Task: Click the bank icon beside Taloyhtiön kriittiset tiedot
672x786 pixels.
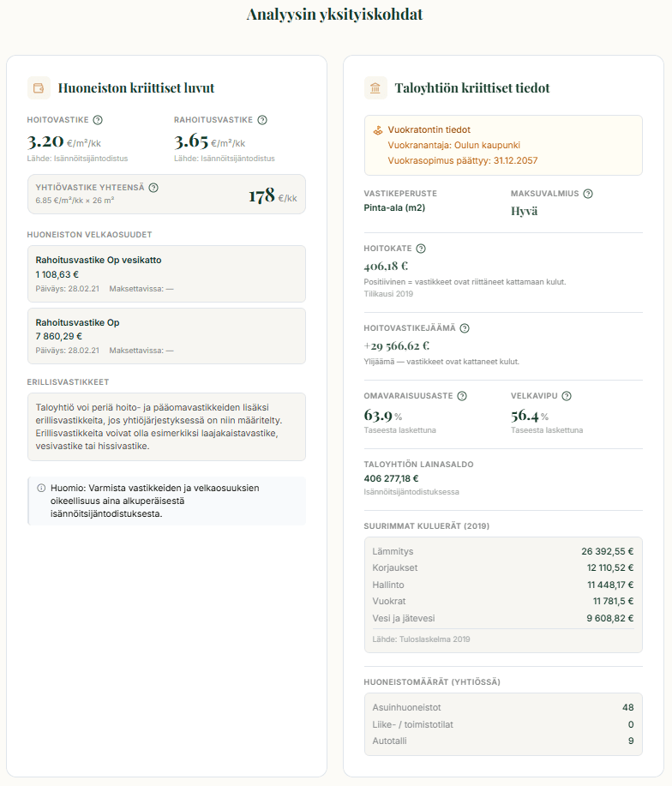Action: coord(374,87)
